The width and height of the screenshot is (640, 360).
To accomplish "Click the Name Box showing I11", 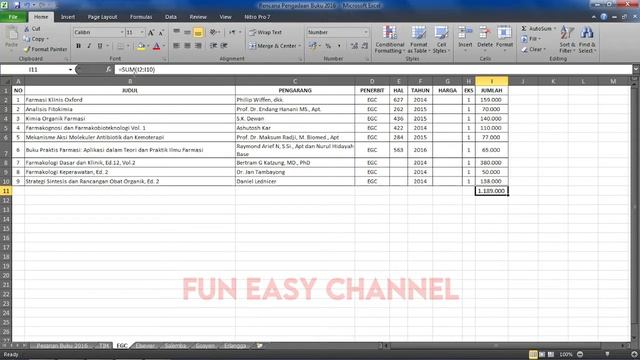I will click(x=33, y=70).
